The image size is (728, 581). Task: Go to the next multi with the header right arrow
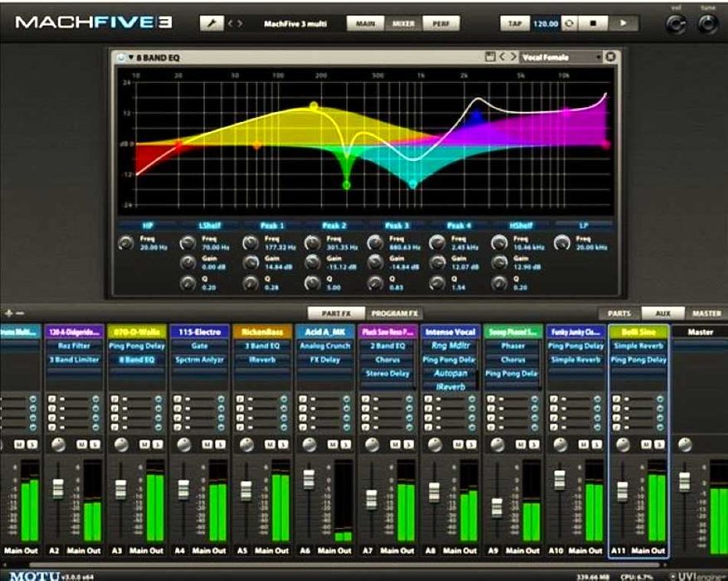240,23
